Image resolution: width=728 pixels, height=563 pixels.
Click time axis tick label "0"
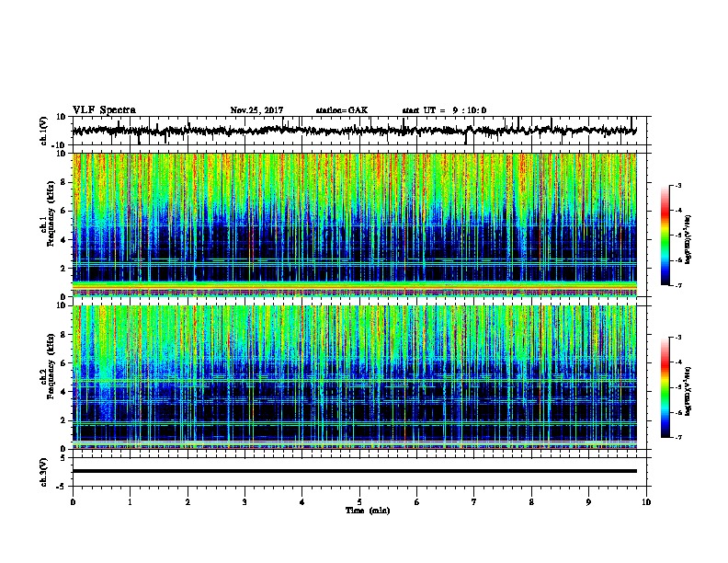tap(73, 502)
